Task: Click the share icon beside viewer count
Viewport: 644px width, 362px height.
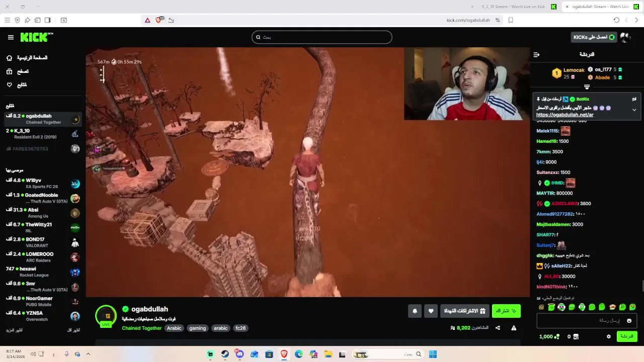Action: [x=498, y=328]
